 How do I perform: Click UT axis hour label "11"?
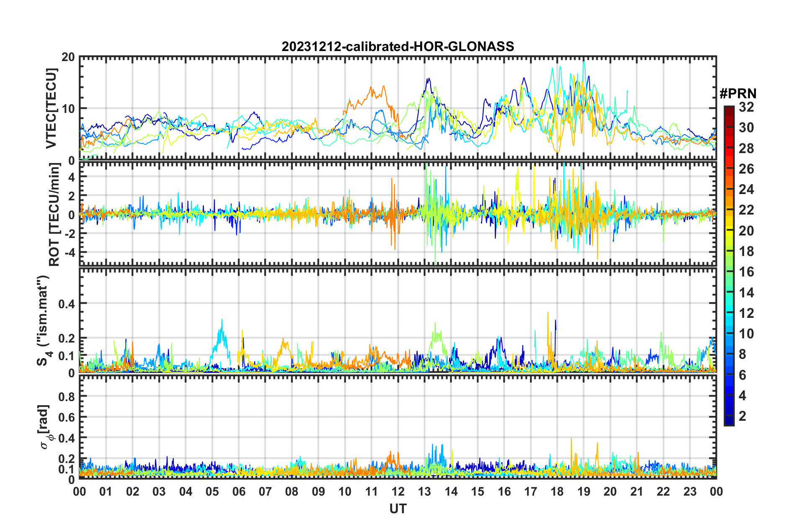click(372, 491)
